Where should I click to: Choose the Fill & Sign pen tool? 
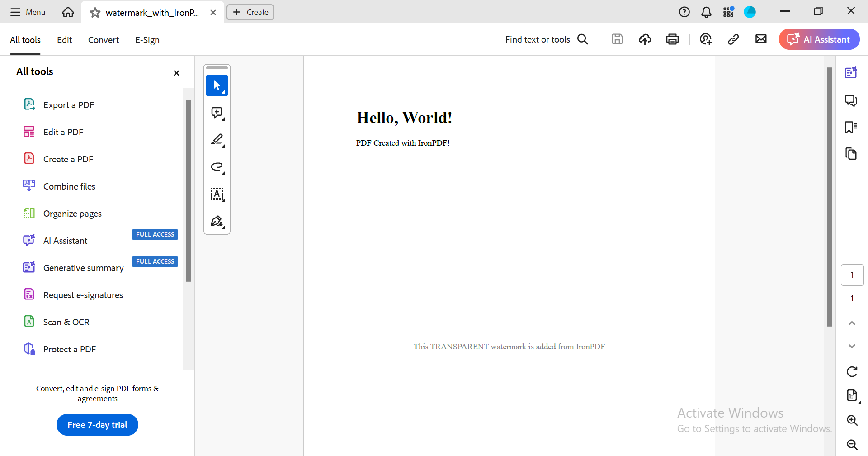217,221
